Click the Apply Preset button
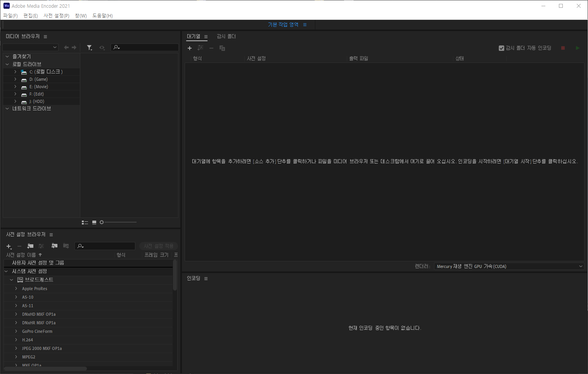Screen dimensions: 588x374 click(158, 246)
